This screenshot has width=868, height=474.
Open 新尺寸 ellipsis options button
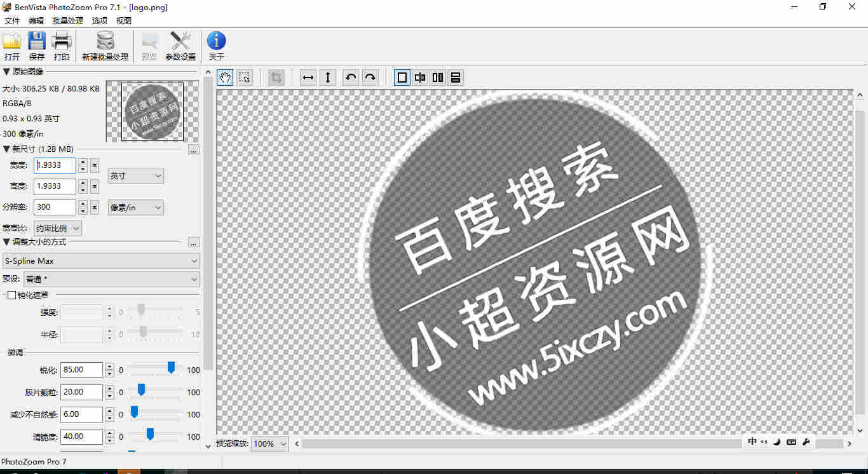(x=194, y=150)
